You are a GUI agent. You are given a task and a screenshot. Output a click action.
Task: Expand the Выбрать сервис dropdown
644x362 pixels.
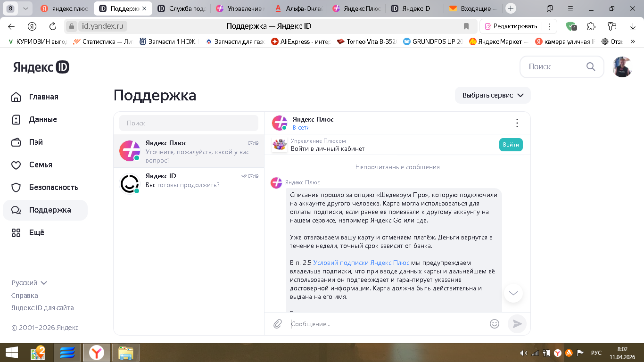tap(493, 95)
